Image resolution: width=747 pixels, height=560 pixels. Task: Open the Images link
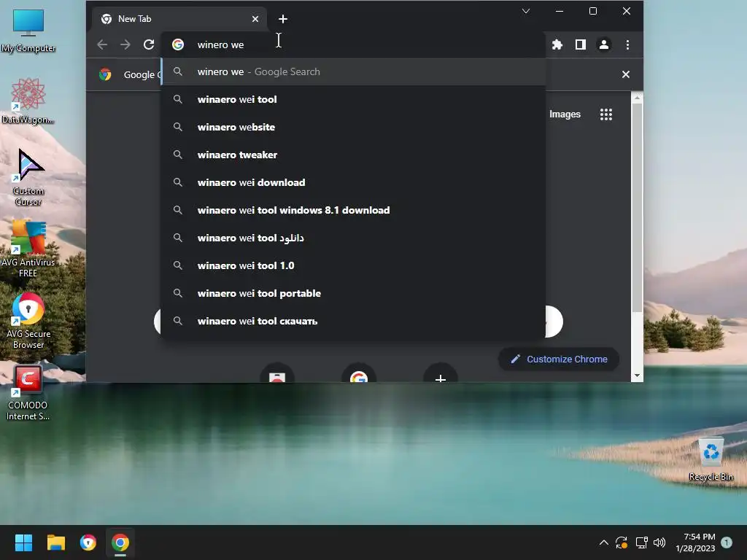(565, 114)
